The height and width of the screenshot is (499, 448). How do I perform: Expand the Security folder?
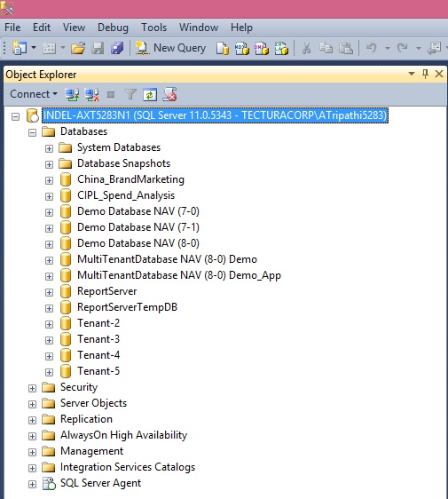pyautogui.click(x=32, y=388)
